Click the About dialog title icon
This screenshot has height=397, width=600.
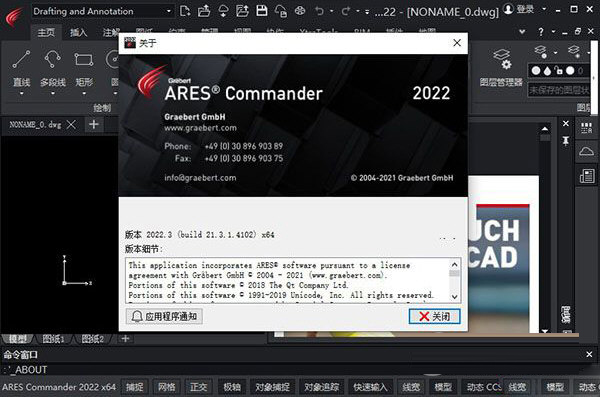[x=130, y=42]
